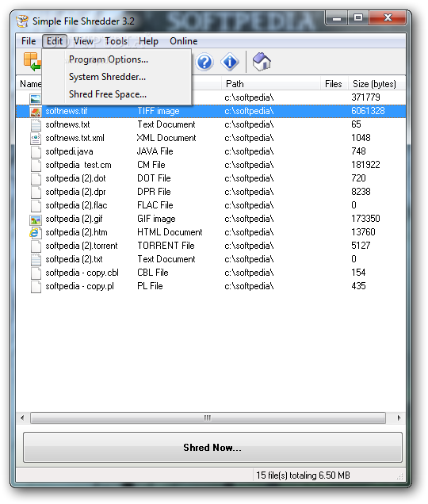Sort by the Name column header
Image resolution: width=428 pixels, height=504 pixels.
tap(31, 84)
